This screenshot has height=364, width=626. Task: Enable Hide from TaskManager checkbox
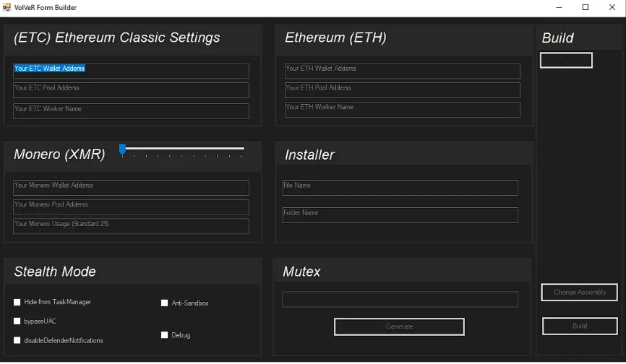click(x=17, y=302)
